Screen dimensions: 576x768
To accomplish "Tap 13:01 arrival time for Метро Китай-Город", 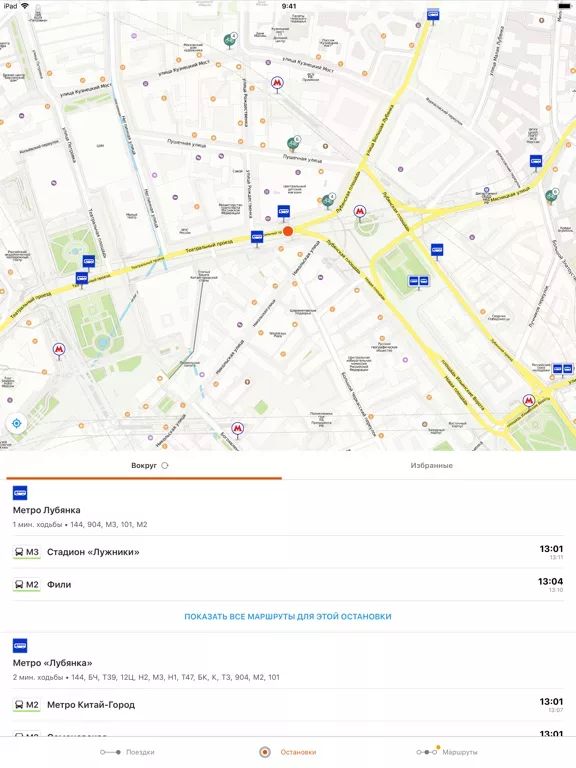I will tap(552, 702).
